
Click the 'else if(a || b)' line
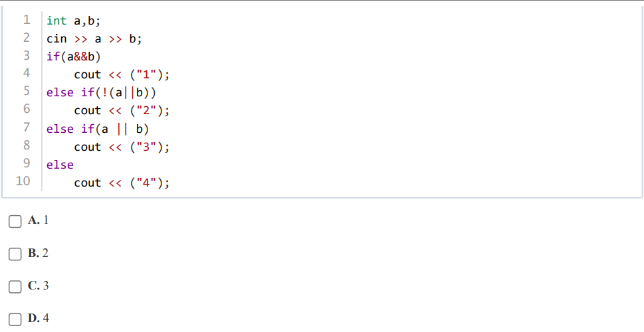(97, 129)
